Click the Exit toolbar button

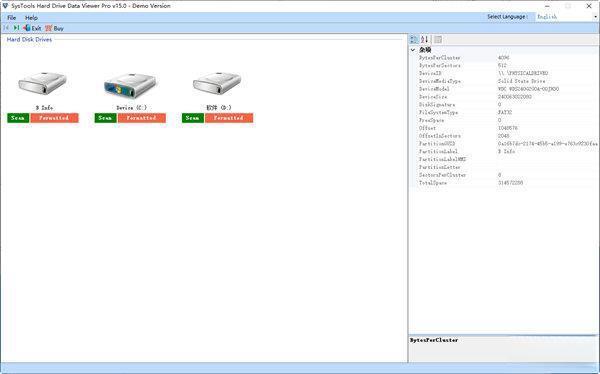[x=32, y=28]
